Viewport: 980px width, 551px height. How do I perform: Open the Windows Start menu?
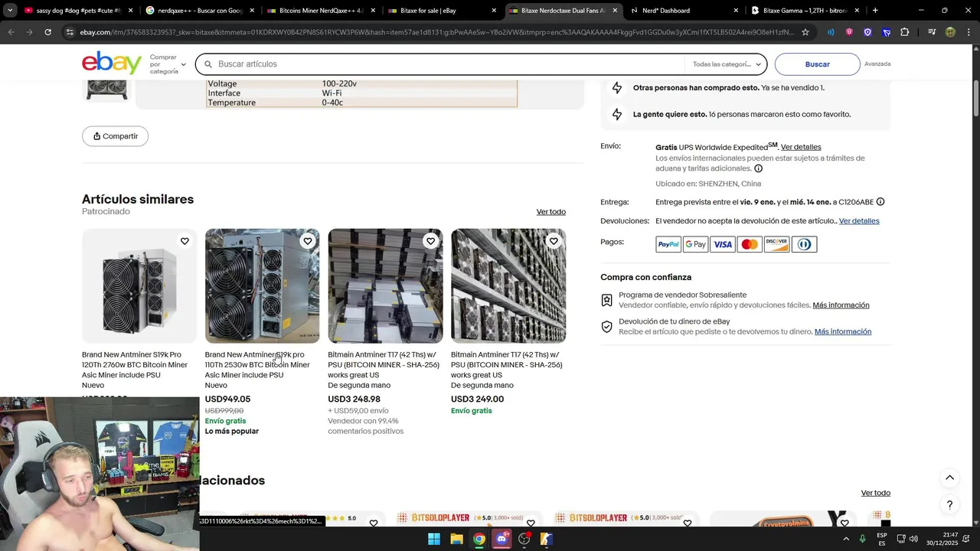coord(434,539)
